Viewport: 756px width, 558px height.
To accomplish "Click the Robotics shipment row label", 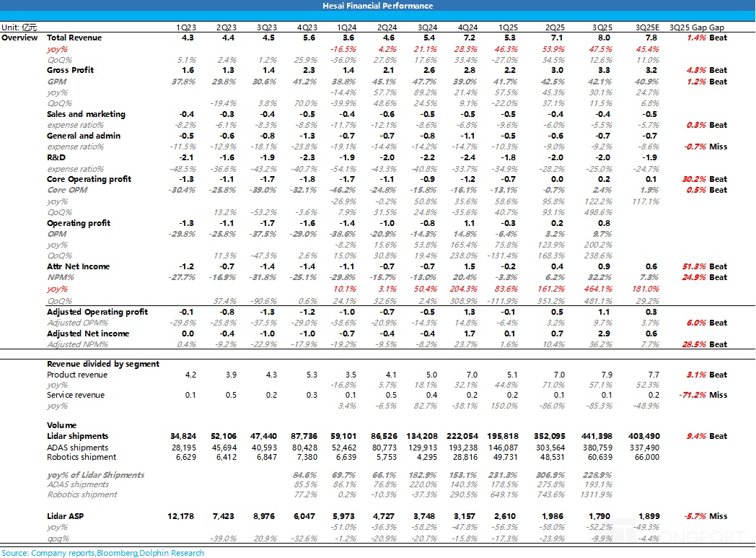I will 82,457.
